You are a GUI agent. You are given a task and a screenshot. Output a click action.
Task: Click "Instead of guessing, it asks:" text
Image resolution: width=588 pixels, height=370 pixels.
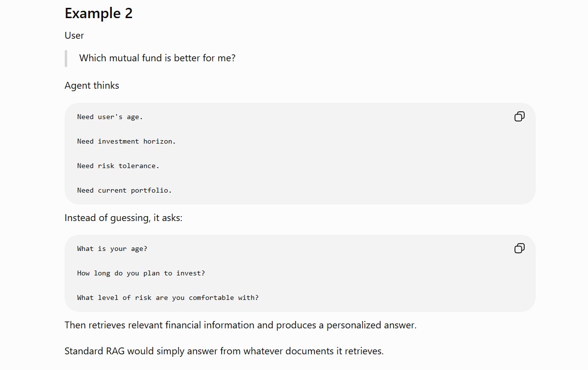click(x=124, y=218)
